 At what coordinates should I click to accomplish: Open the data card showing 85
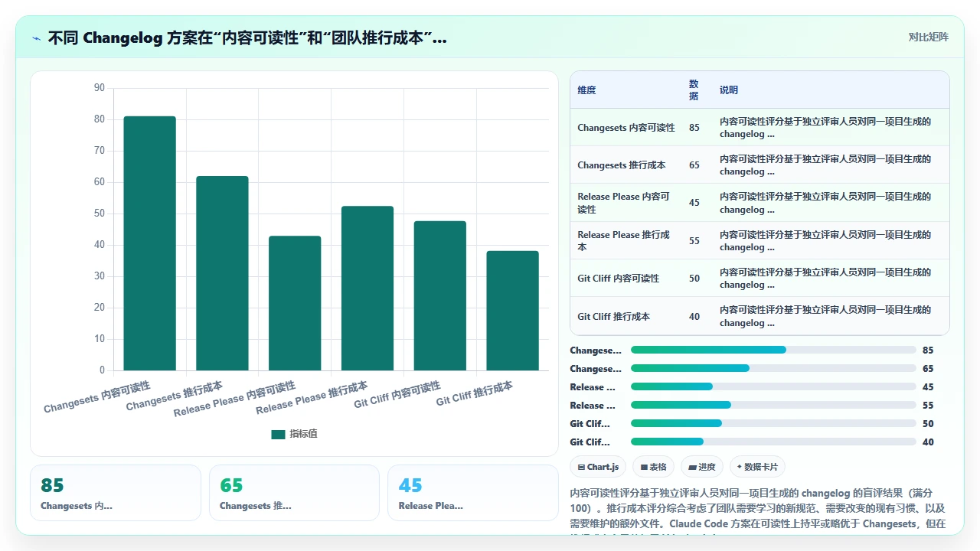point(116,493)
